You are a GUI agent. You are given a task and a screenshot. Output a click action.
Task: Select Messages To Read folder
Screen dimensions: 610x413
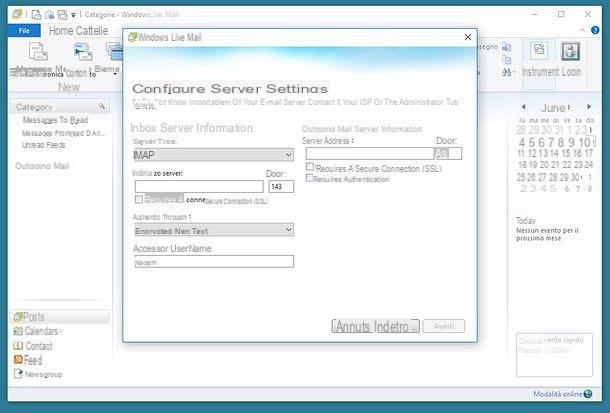coord(55,120)
